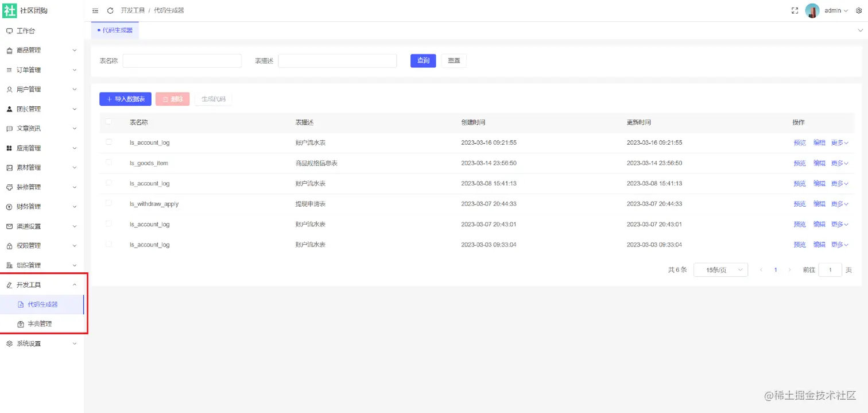Click 编辑 for ls_withdraw_apply row

point(819,204)
